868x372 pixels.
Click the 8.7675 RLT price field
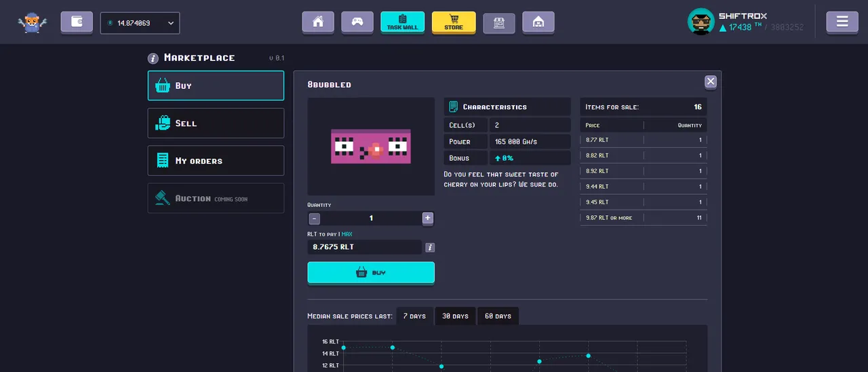click(x=364, y=247)
